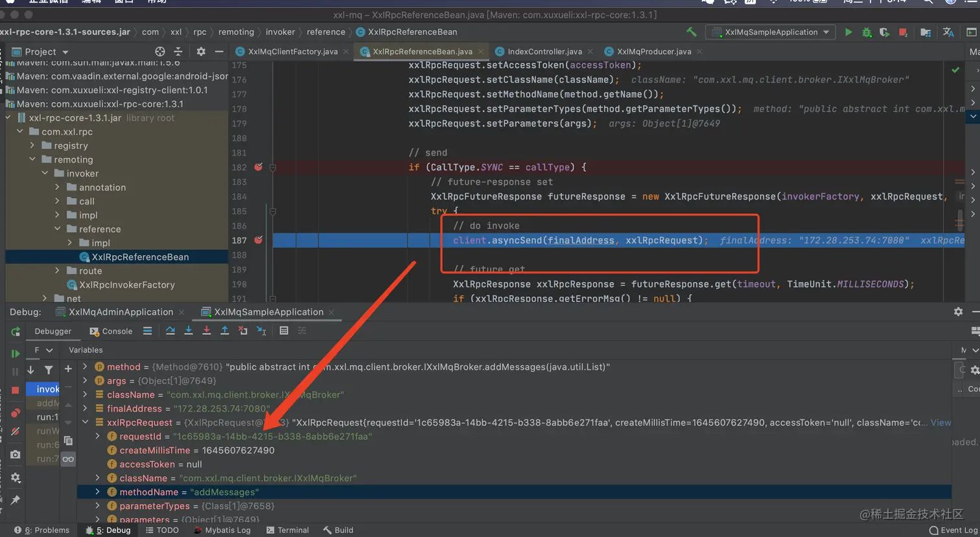Open the XxlMqSampleApplication run configuration dropdown
This screenshot has height=537, width=980.
coord(771,32)
